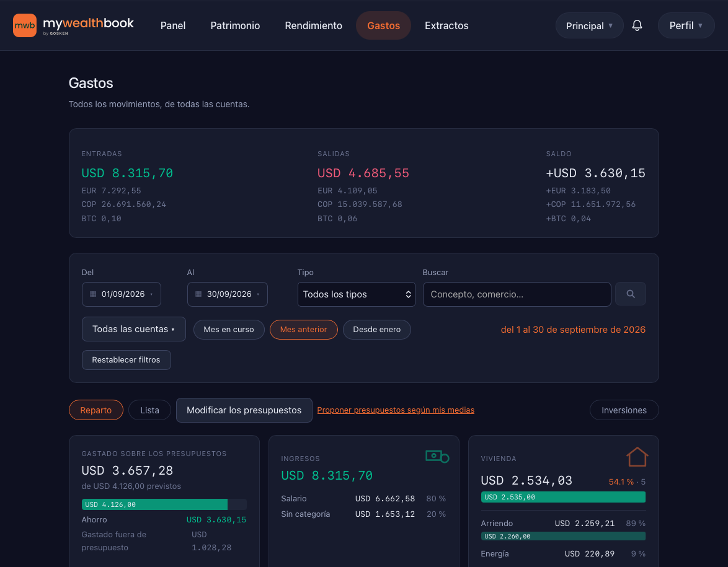
Task: Follow Proponer presupuestos según mis medias link
Action: 396,410
